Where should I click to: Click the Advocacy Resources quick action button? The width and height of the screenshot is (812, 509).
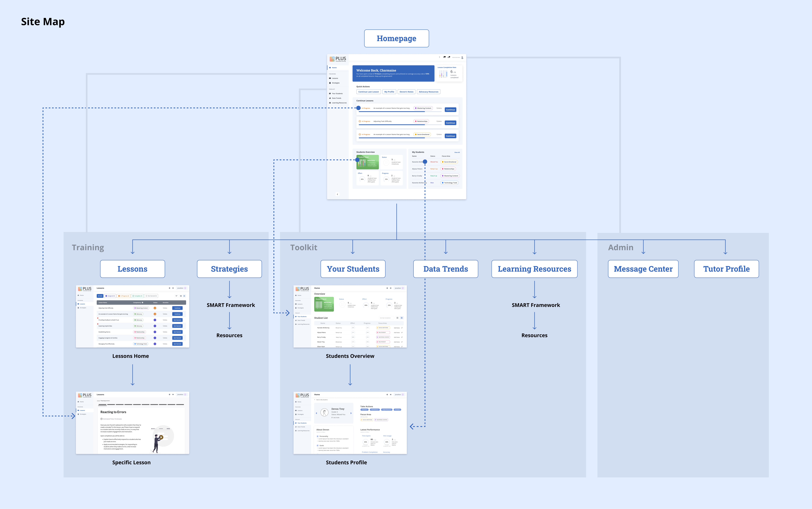[x=429, y=92]
